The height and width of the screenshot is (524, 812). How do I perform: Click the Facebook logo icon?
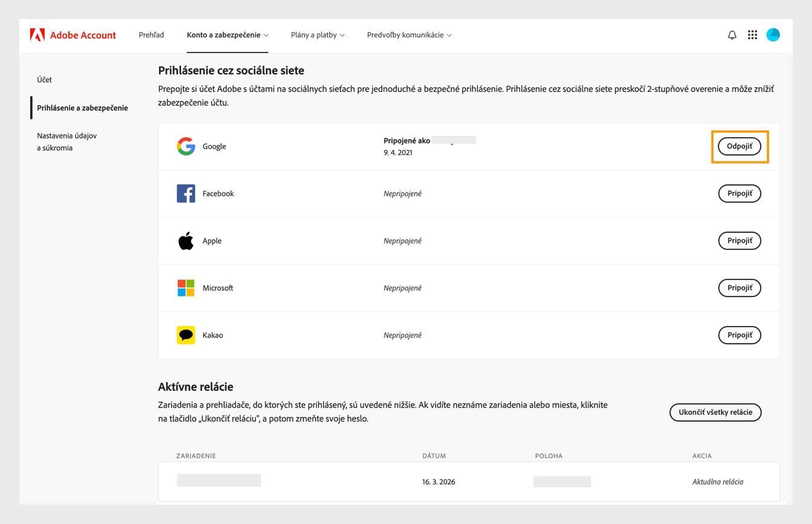tap(186, 194)
